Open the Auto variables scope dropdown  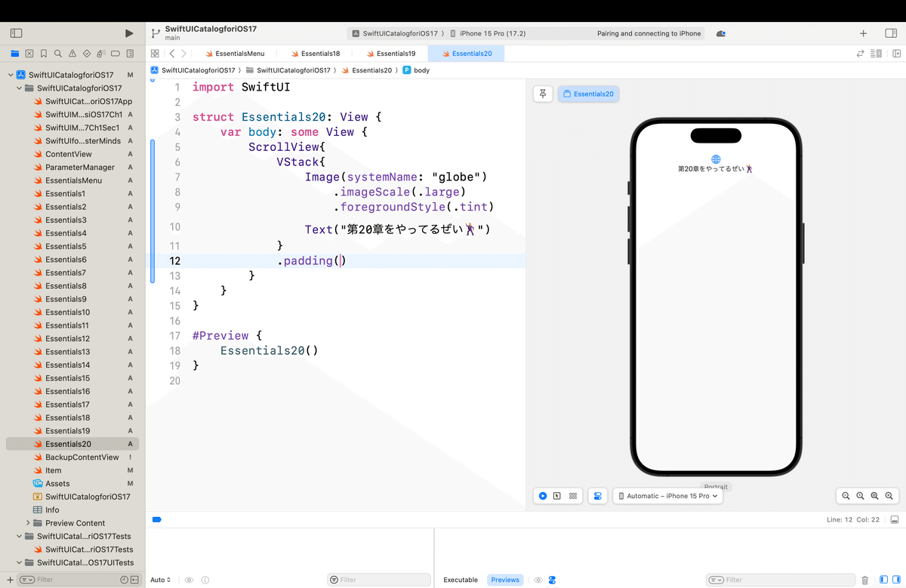click(161, 580)
